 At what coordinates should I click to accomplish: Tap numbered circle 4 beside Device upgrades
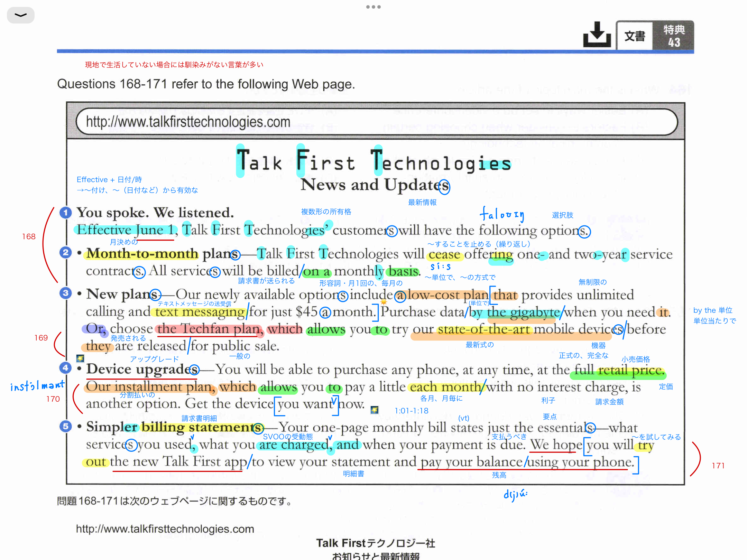point(65,368)
